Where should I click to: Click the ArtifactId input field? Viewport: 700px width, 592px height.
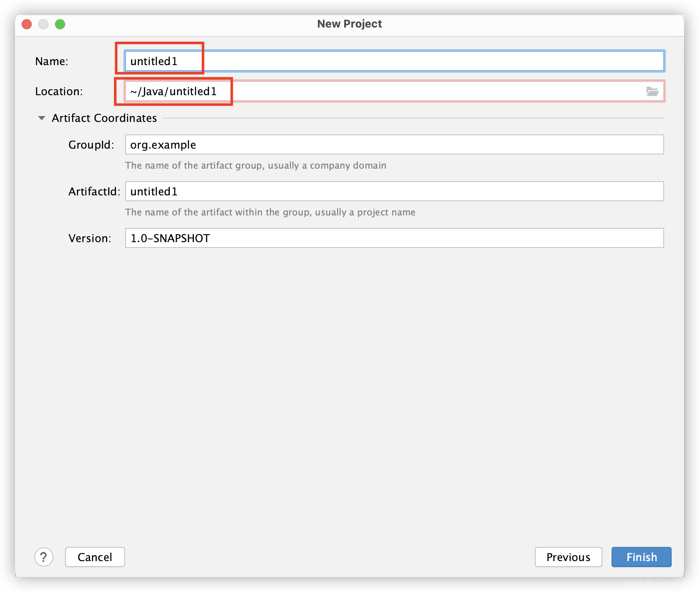pyautogui.click(x=394, y=191)
